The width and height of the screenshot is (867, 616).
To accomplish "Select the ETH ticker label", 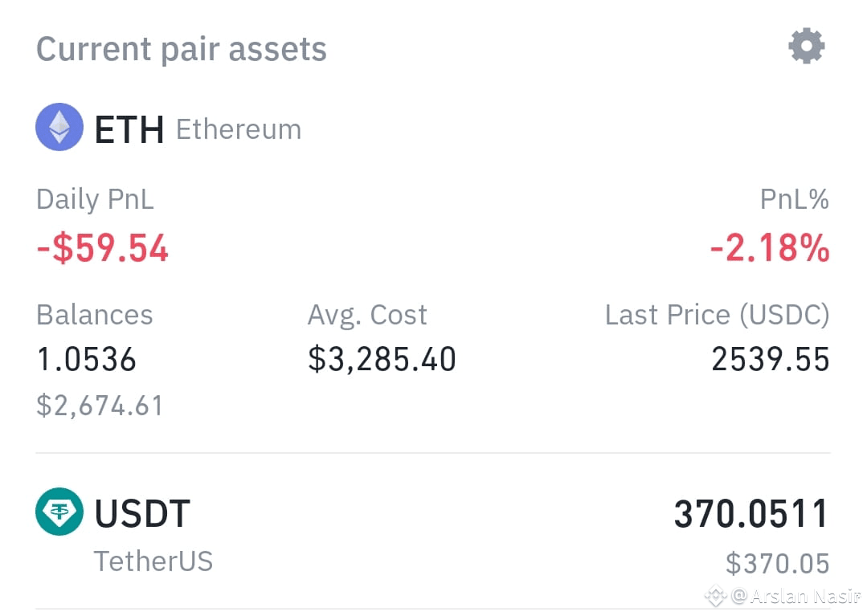I will click(x=129, y=130).
